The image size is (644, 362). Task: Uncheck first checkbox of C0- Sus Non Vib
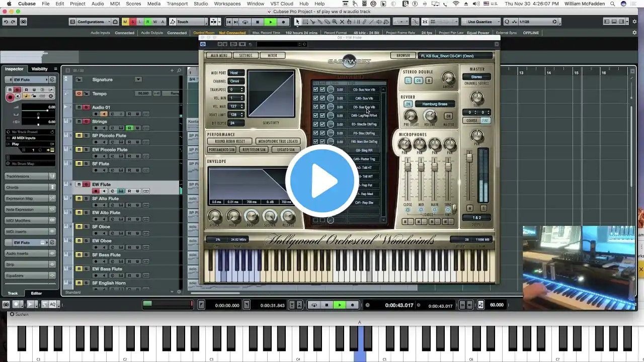[315, 89]
